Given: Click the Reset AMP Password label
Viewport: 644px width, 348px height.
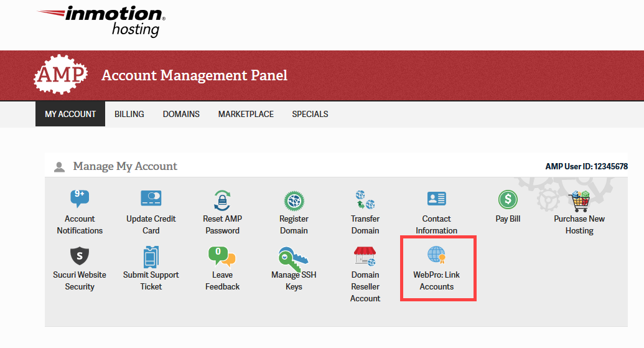Looking at the screenshot, I should pyautogui.click(x=222, y=225).
